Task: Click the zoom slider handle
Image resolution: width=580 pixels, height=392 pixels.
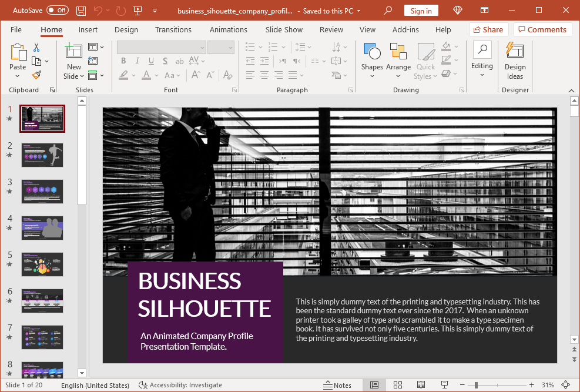Action: coord(476,385)
